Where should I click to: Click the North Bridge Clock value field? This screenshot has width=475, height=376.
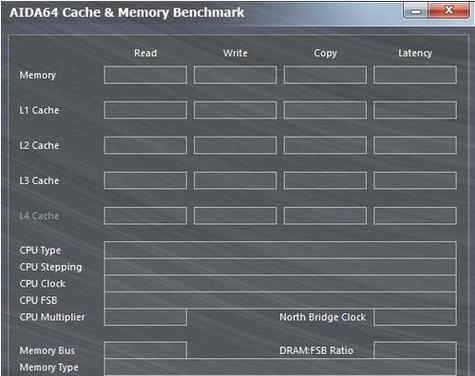pyautogui.click(x=415, y=317)
